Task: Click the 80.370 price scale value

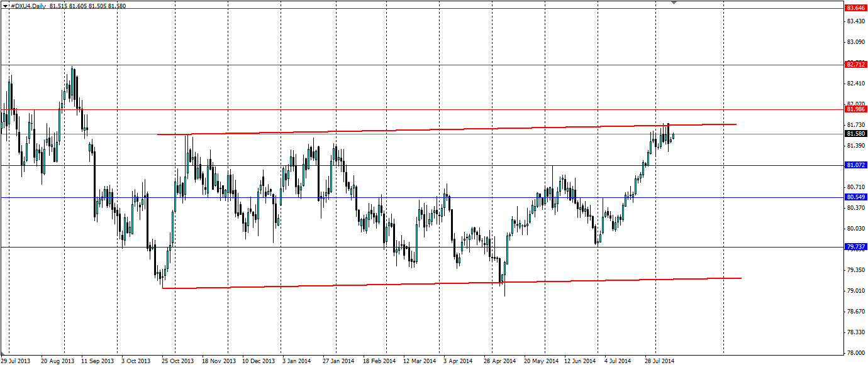Action: 855,208
